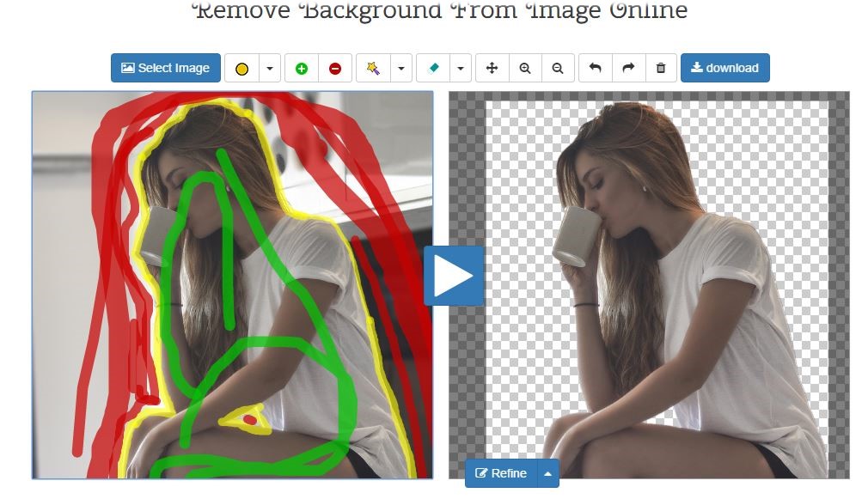Choose the magic wand tool

tap(373, 68)
